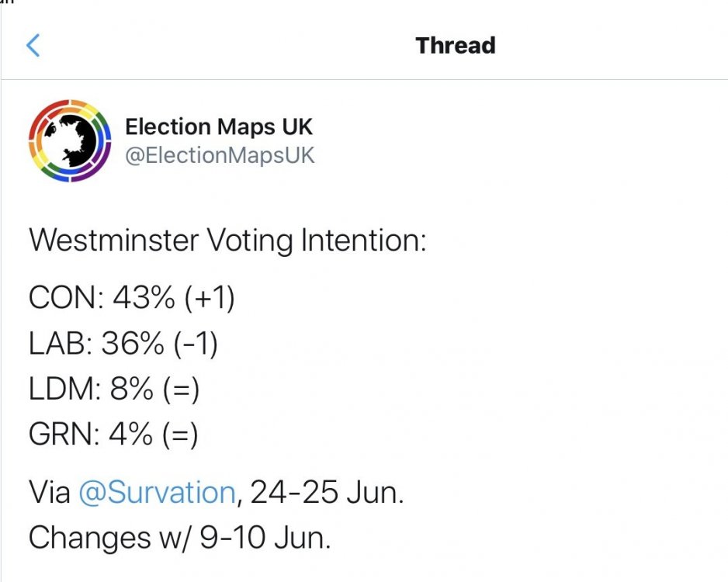Click the Election Maps UK display name
Viewport: 728px width, 582px height.
(219, 126)
